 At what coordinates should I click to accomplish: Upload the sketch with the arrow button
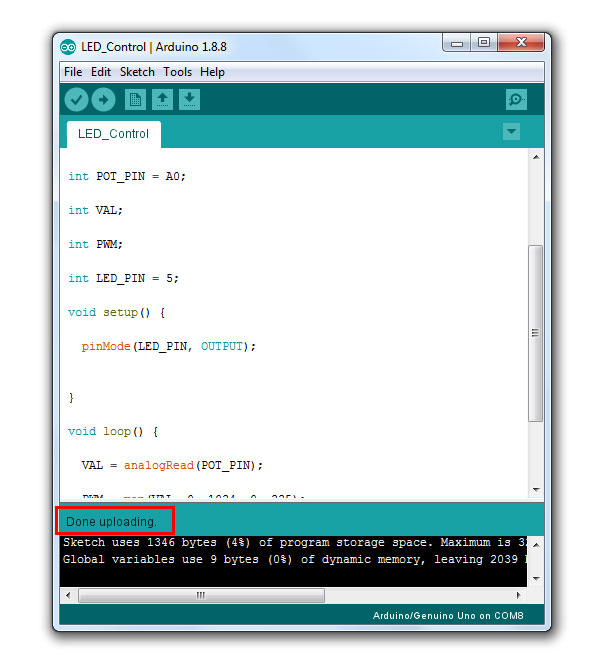click(x=104, y=100)
